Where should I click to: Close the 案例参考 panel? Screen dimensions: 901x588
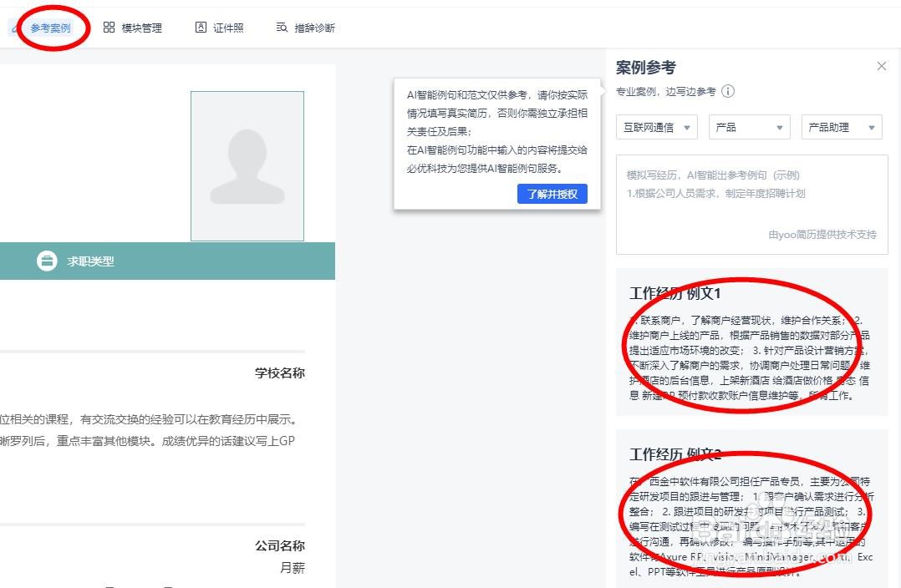coord(882,66)
